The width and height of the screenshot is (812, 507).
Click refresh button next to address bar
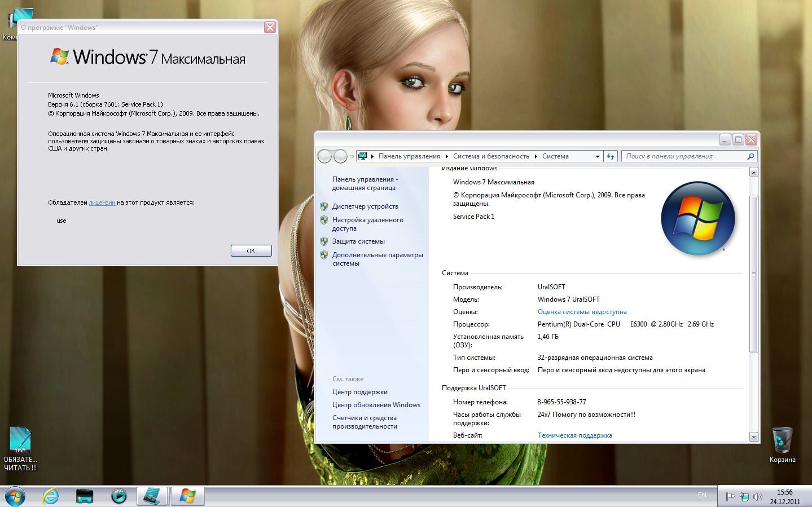click(611, 156)
